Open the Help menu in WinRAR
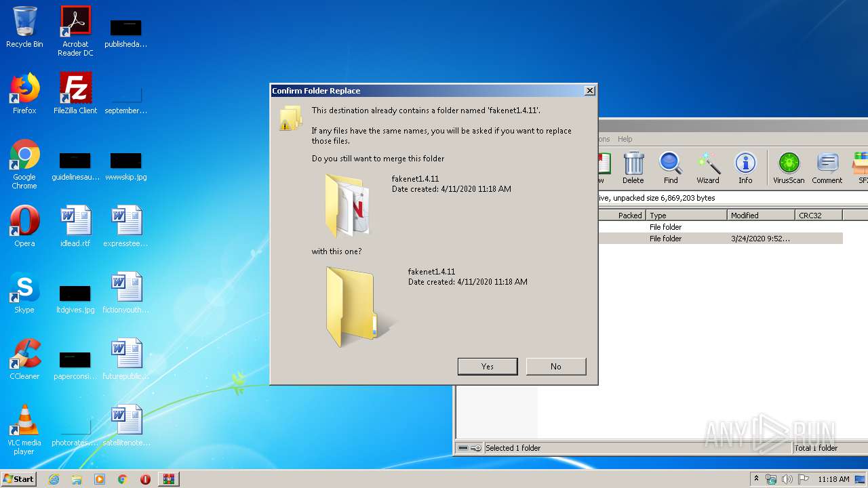The width and height of the screenshot is (868, 488). tap(625, 139)
